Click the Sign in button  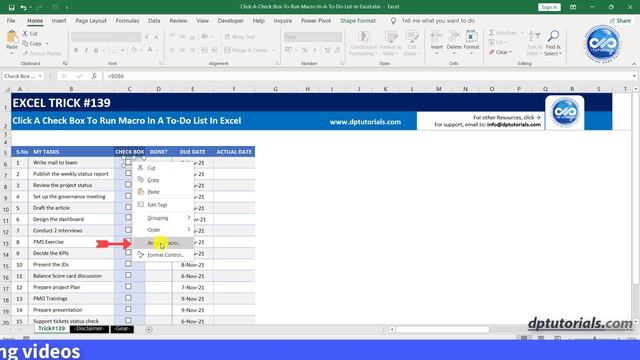[549, 7]
